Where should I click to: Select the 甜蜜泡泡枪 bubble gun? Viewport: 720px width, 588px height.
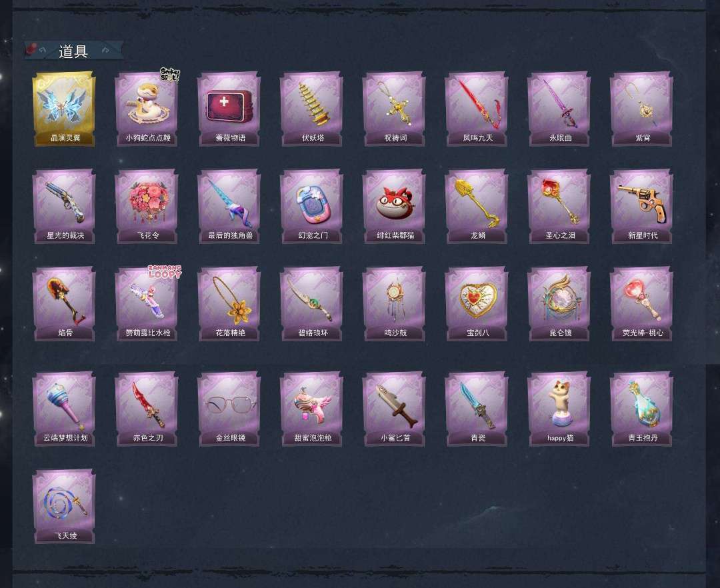point(312,409)
